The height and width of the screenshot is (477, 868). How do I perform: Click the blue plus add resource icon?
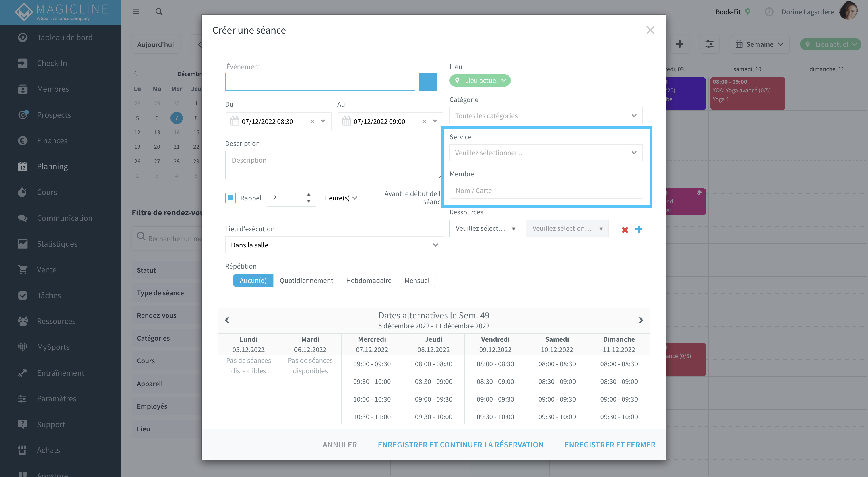click(638, 229)
